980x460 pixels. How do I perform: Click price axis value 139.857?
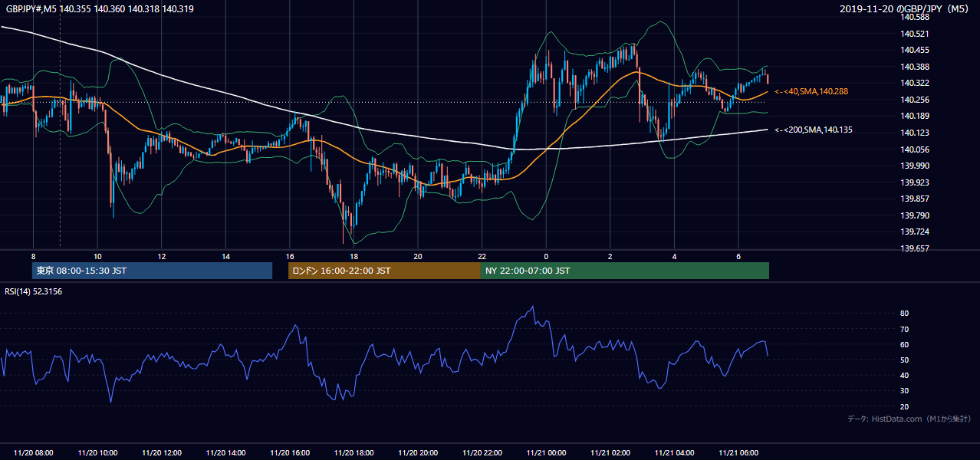(916, 199)
